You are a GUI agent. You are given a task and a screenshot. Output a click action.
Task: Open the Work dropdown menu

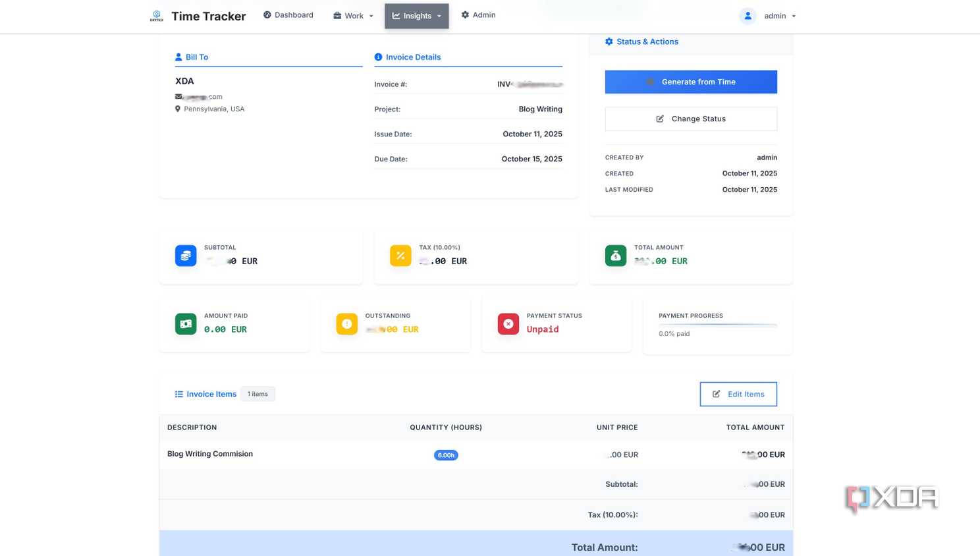tap(353, 16)
